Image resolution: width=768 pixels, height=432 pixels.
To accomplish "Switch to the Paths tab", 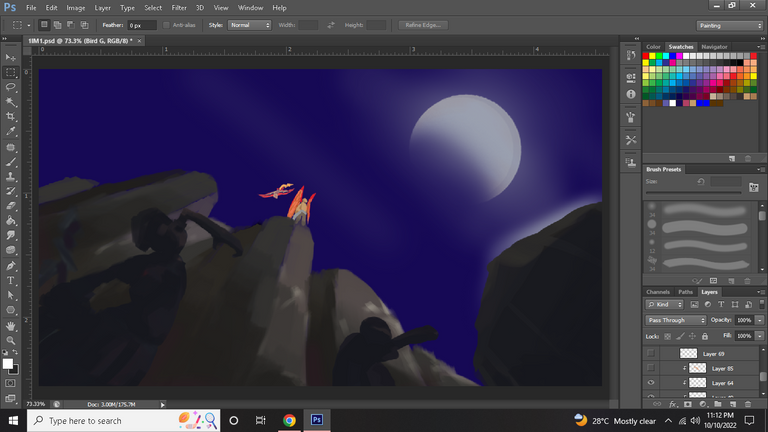I will pos(685,292).
